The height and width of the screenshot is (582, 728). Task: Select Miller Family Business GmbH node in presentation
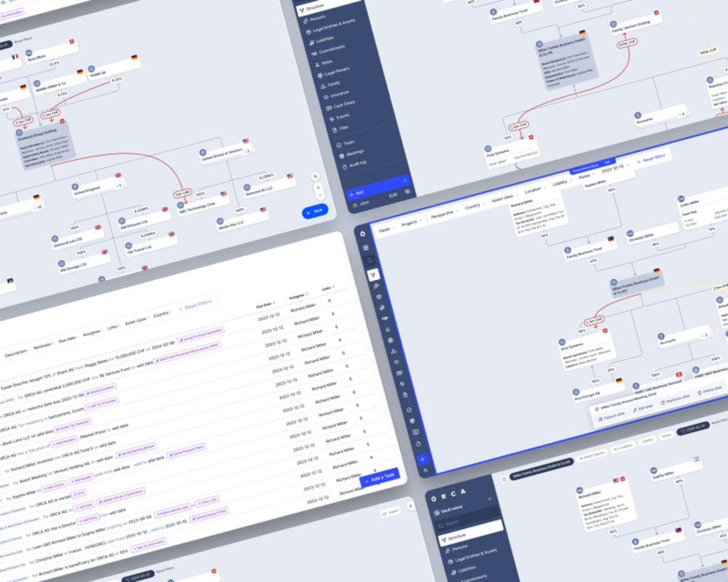[x=636, y=285]
